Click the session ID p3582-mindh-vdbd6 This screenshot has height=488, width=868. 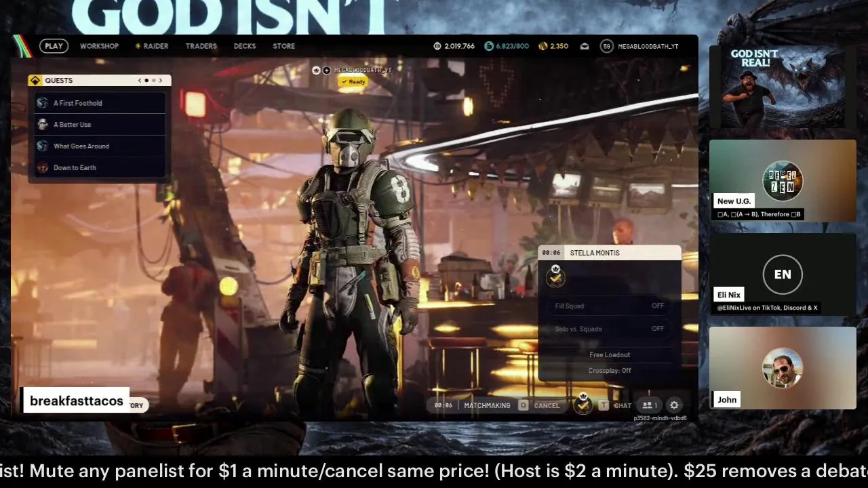pyautogui.click(x=660, y=418)
